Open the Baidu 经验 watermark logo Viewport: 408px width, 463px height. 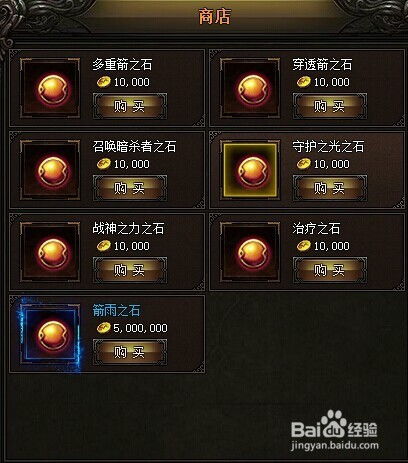point(334,430)
